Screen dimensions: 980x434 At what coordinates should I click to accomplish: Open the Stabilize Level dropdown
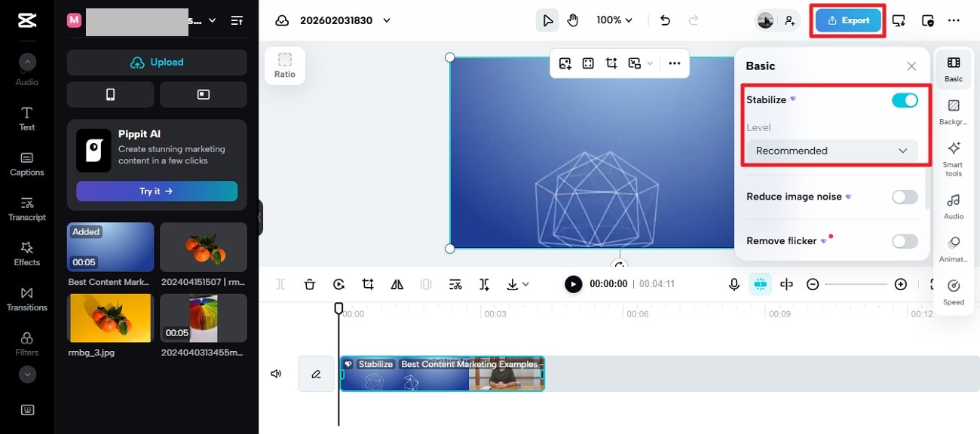[832, 151]
